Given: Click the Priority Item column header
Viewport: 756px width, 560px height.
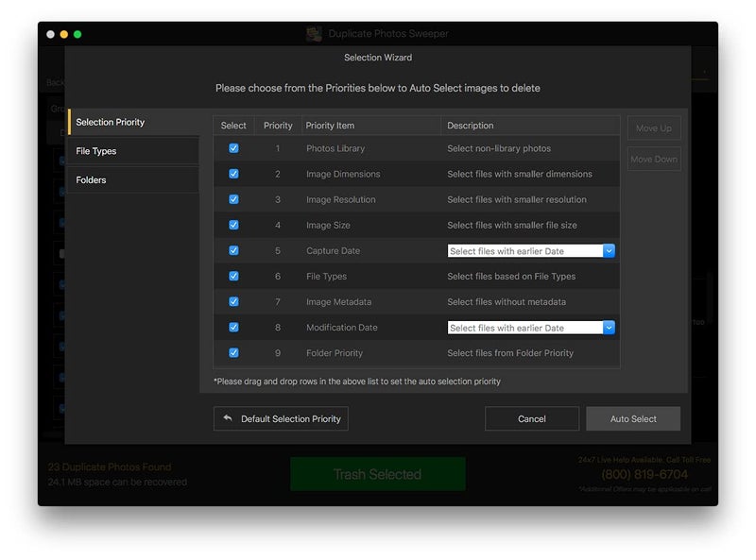Looking at the screenshot, I should (370, 126).
